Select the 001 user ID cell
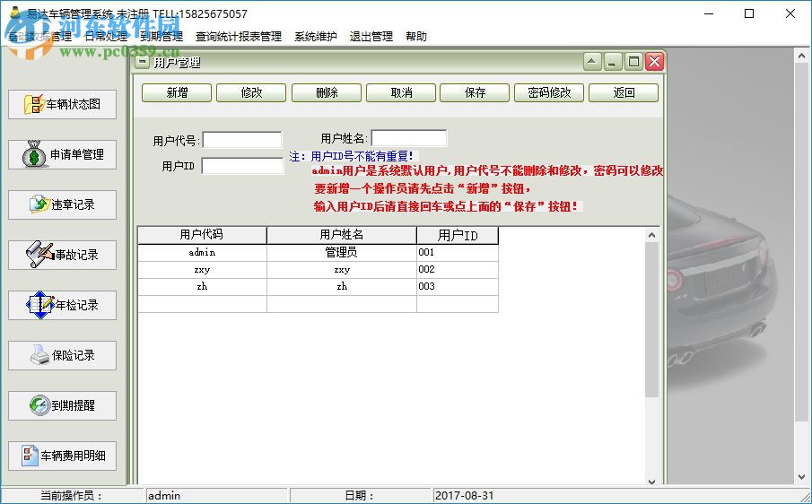 click(458, 253)
